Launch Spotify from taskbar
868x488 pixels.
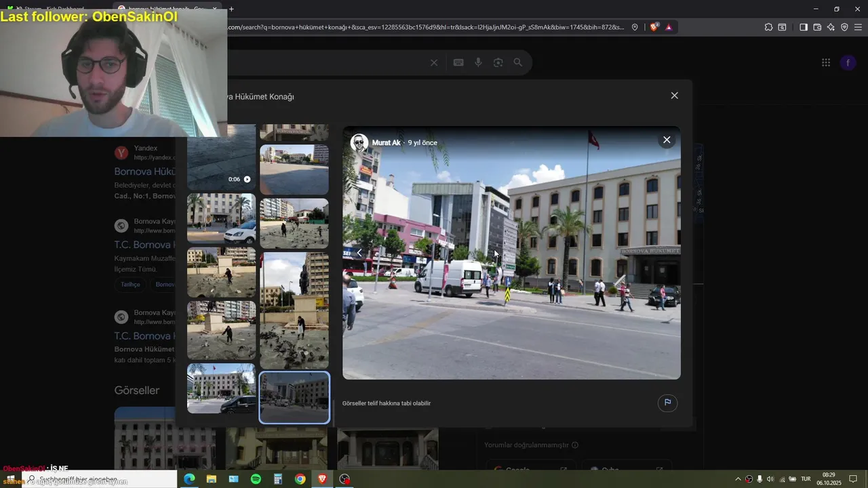256,479
